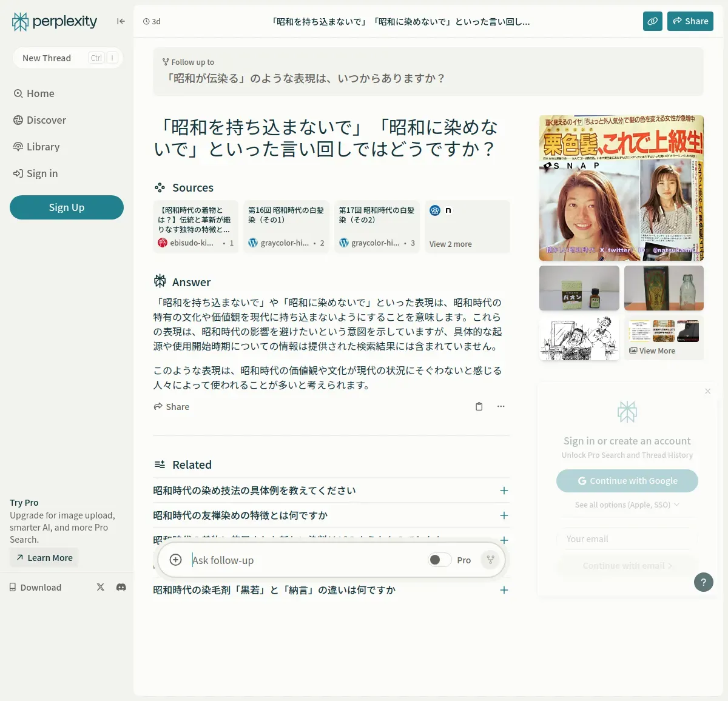Continue with Google
This screenshot has width=728, height=701.
click(627, 481)
